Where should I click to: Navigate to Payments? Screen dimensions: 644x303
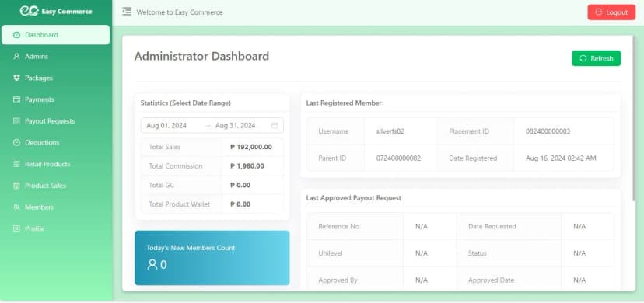click(55, 99)
